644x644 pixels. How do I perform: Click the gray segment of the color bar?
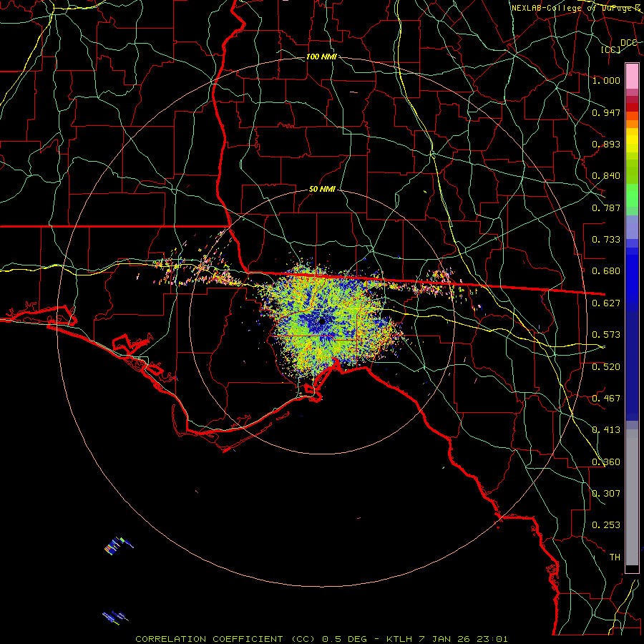[x=632, y=497]
